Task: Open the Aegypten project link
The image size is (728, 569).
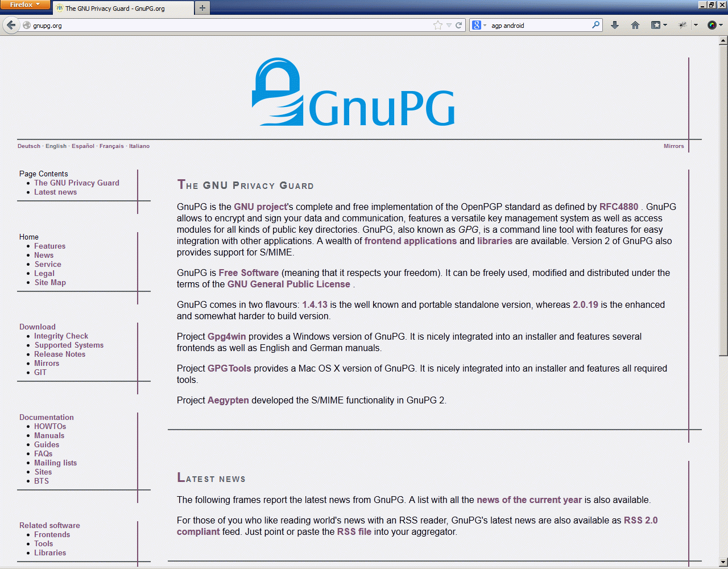Action: pyautogui.click(x=228, y=401)
